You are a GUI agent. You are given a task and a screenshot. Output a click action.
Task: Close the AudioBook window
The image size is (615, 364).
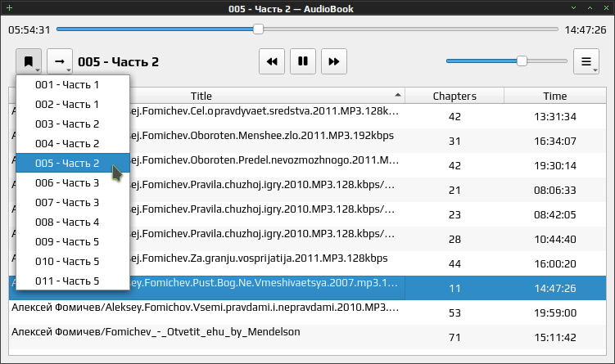pyautogui.click(x=606, y=8)
